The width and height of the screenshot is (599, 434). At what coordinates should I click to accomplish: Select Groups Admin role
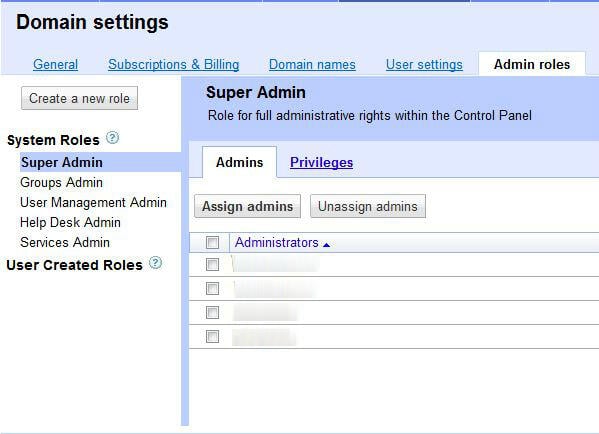62,182
